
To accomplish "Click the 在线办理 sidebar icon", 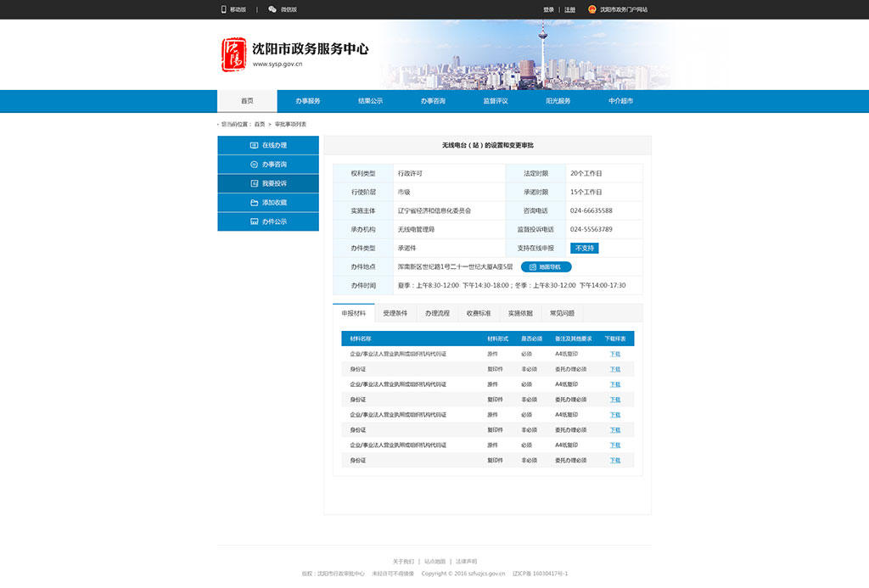I will pos(254,145).
